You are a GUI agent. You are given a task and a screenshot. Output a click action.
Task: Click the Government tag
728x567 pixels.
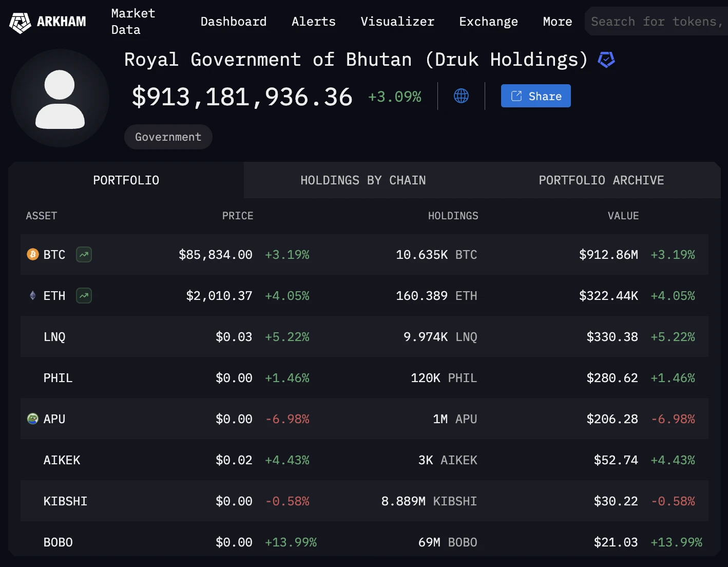pyautogui.click(x=168, y=137)
